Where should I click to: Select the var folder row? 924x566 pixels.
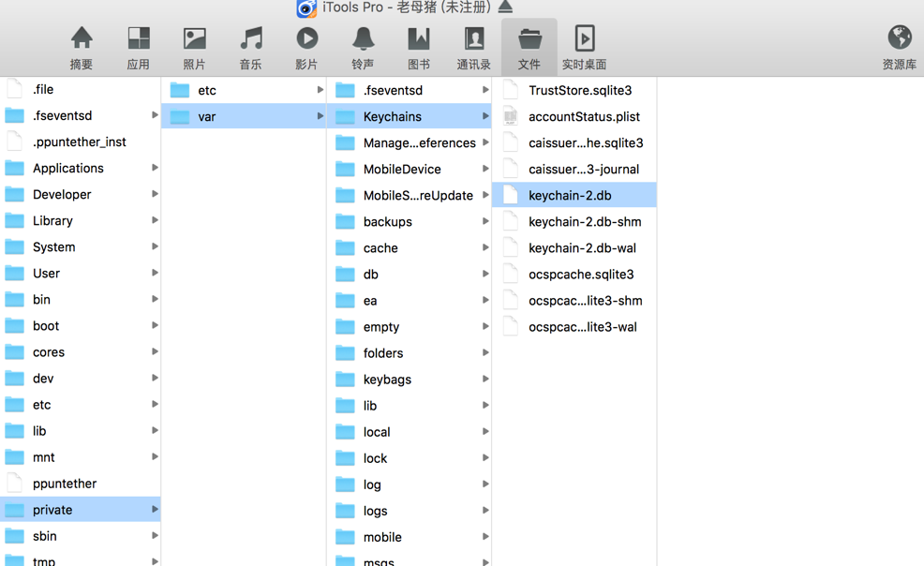(244, 116)
